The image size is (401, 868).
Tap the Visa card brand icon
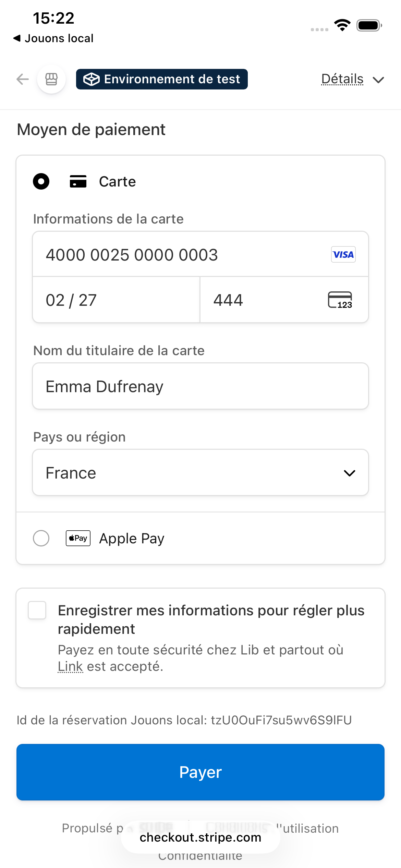click(343, 255)
